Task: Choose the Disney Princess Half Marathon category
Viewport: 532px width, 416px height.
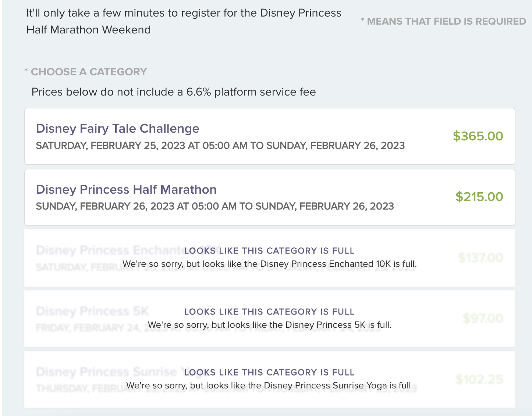Action: point(126,190)
